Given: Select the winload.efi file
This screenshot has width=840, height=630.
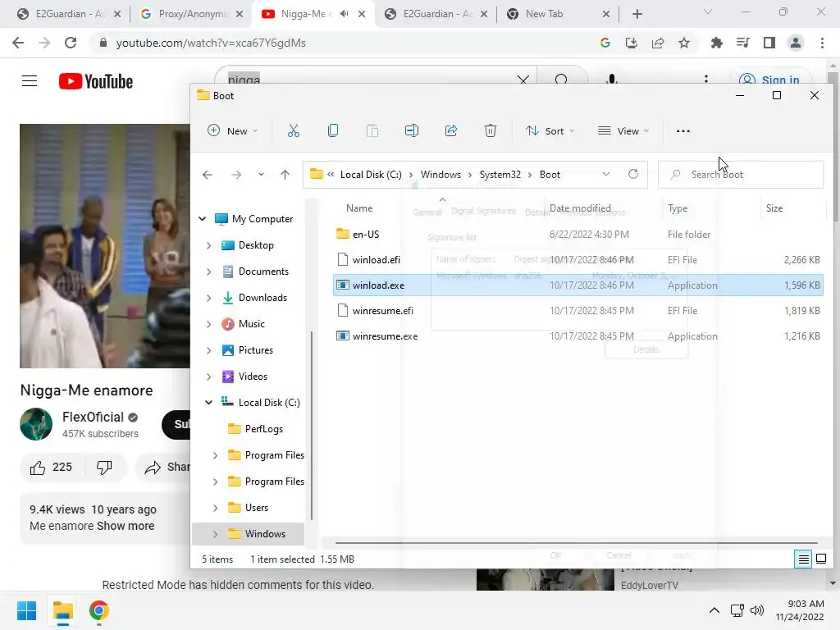Looking at the screenshot, I should pyautogui.click(x=578, y=260).
